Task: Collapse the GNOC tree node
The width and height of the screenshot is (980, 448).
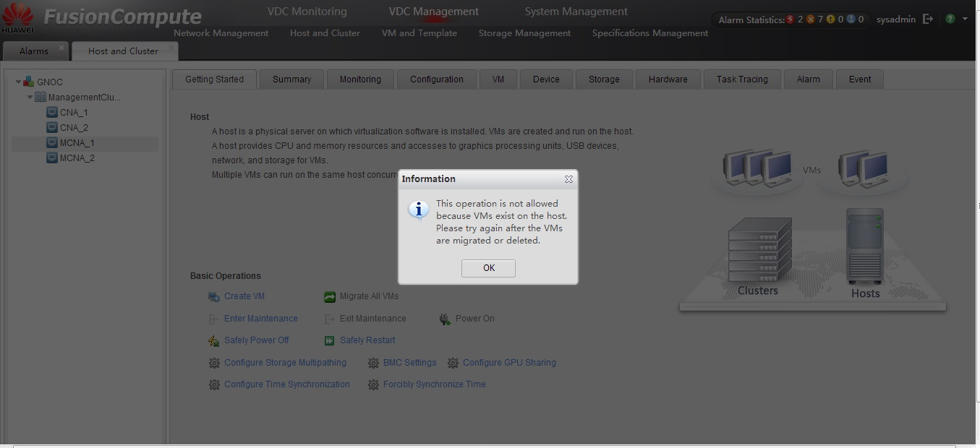Action: point(19,82)
